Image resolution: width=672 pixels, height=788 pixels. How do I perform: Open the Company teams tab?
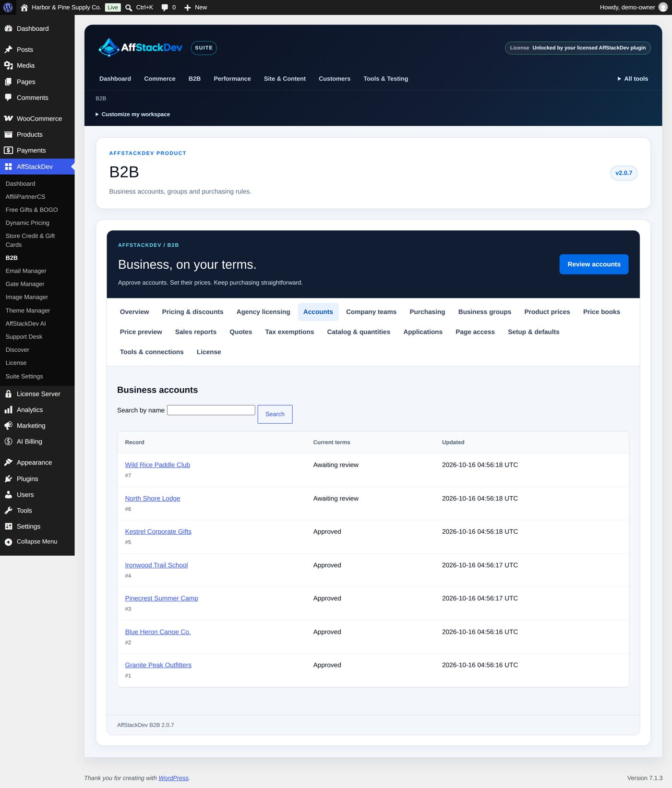371,312
